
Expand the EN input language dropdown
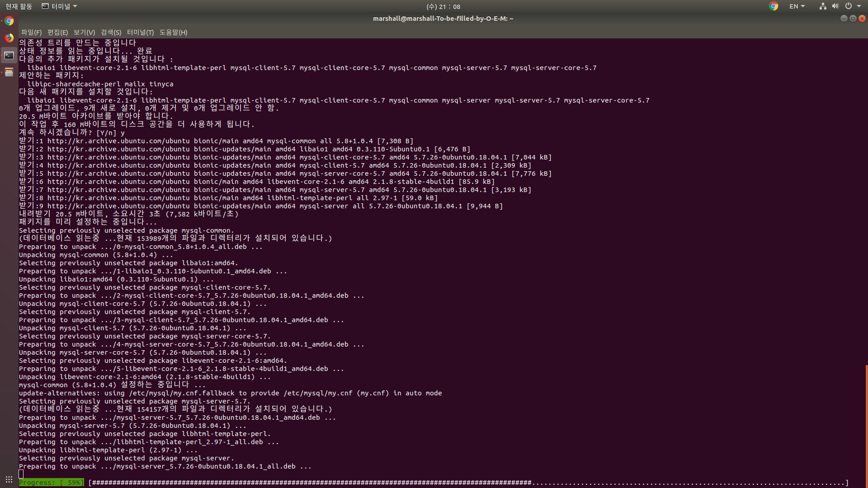(x=797, y=6)
